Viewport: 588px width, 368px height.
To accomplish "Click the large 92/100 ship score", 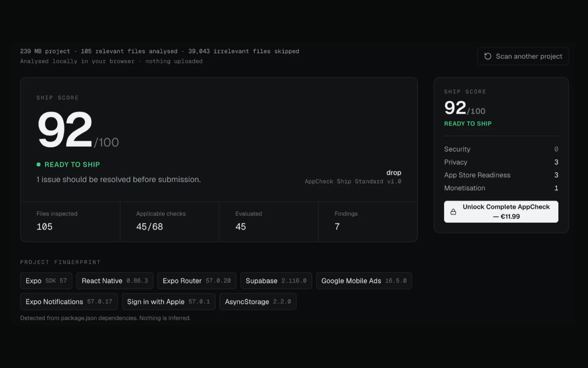I will [78, 129].
